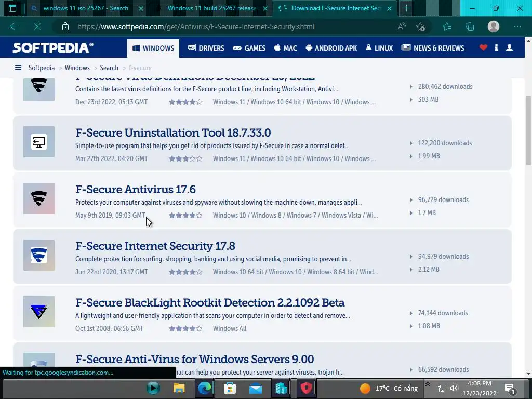Click the star rating of Uninstallation Tool
532x399 pixels.
coord(185,159)
